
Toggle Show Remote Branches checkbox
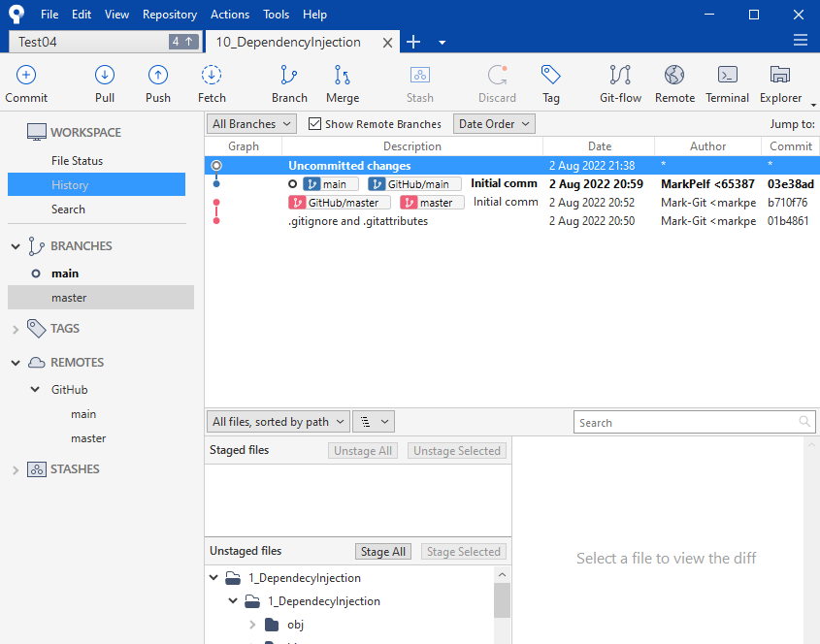point(315,124)
